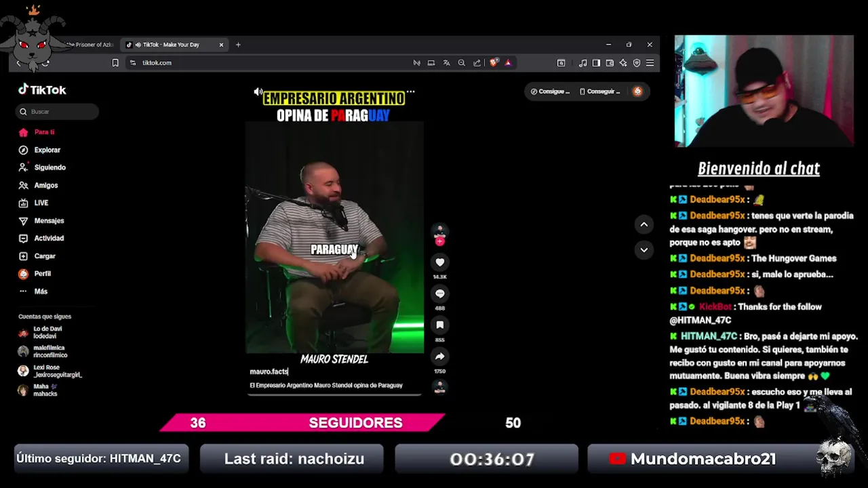This screenshot has width=868, height=488.
Task: Open the sound avatar below share count
Action: point(439,387)
